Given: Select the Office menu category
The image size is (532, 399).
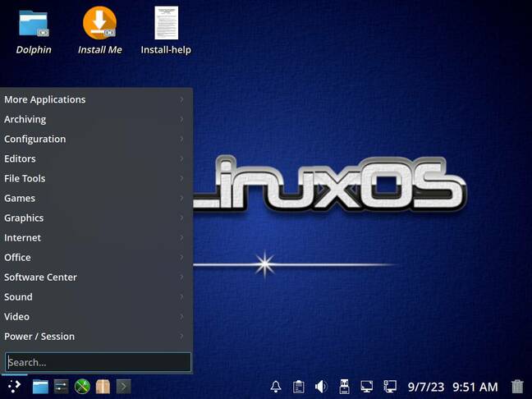Looking at the screenshot, I should [x=96, y=257].
